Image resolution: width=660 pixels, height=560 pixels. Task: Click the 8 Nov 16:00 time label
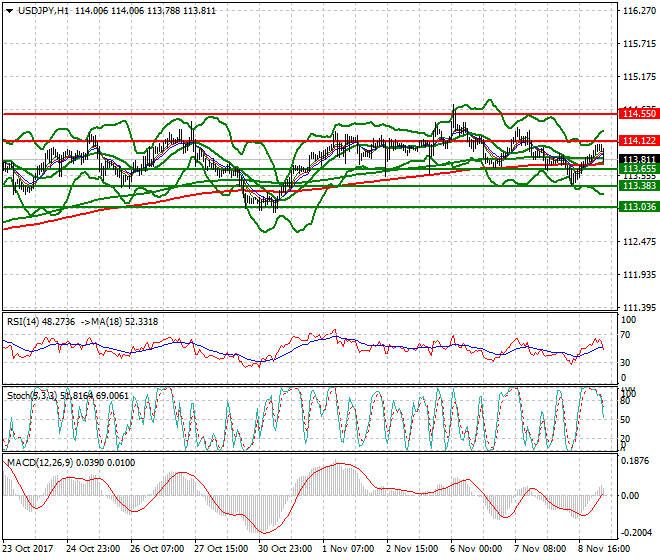tap(603, 549)
